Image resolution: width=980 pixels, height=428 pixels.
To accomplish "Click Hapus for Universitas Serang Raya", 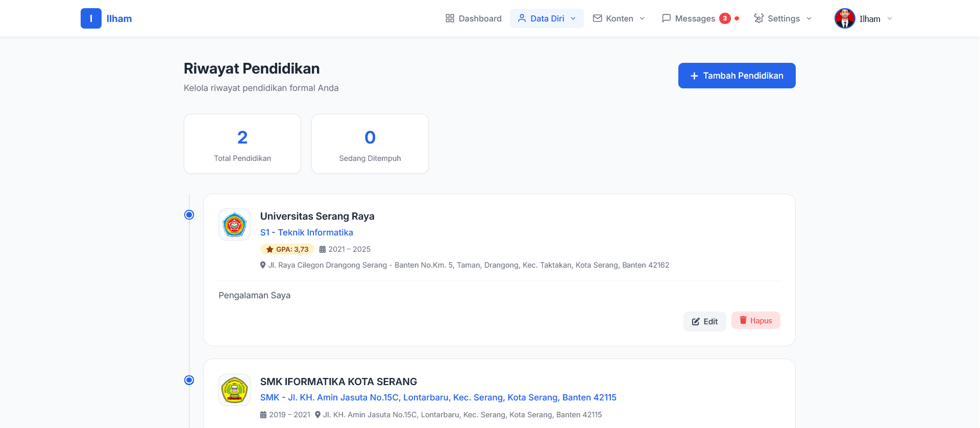I will (x=755, y=320).
